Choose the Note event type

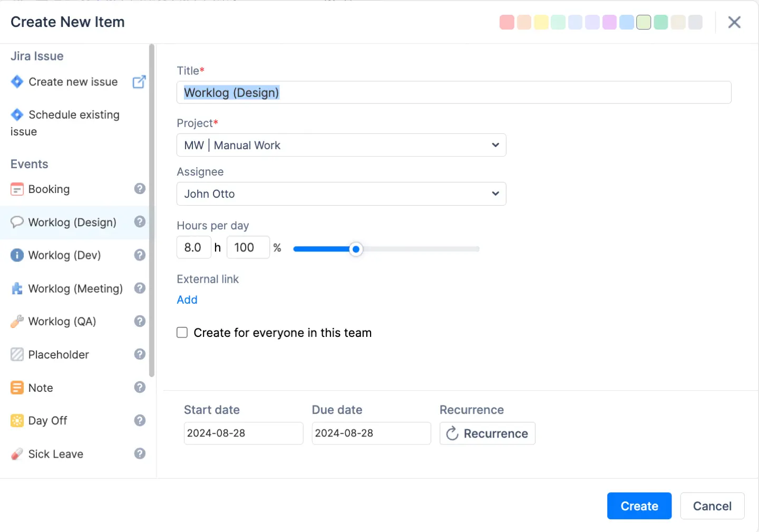[x=41, y=388]
